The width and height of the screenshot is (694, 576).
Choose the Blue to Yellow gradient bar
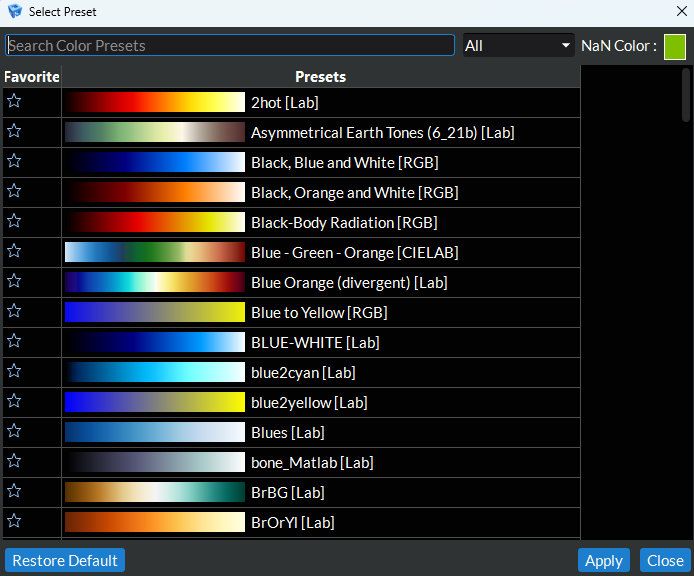pyautogui.click(x=155, y=312)
